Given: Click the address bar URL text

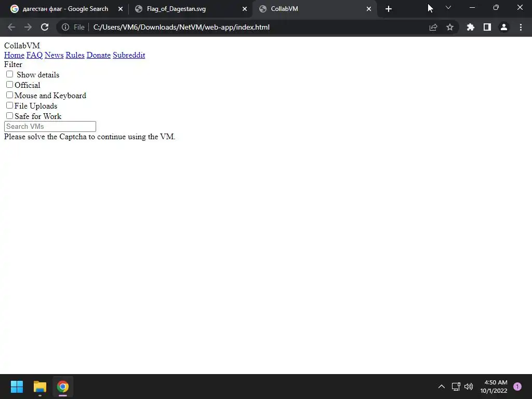Looking at the screenshot, I should tap(181, 27).
